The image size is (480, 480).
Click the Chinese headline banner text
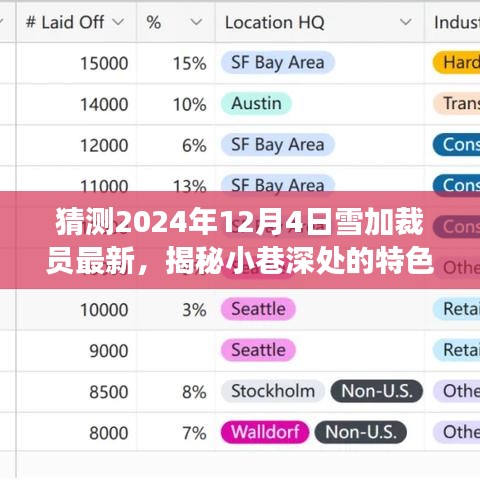click(x=240, y=241)
